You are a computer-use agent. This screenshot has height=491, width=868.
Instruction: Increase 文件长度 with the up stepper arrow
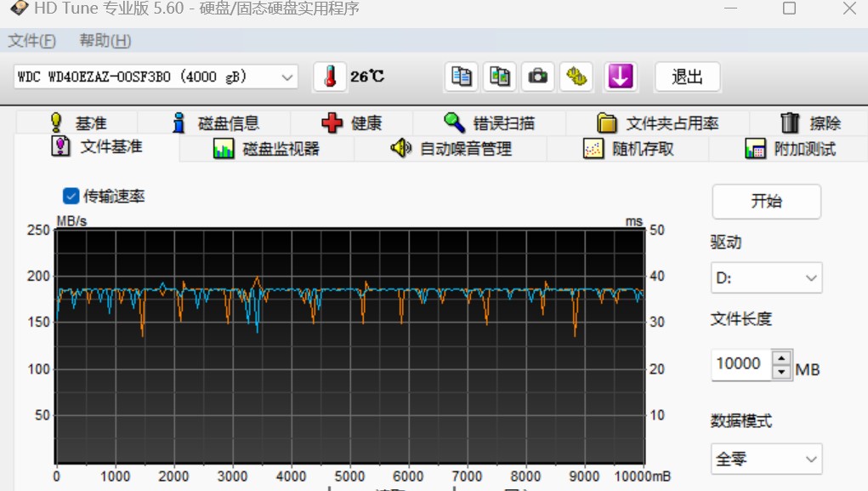(781, 357)
